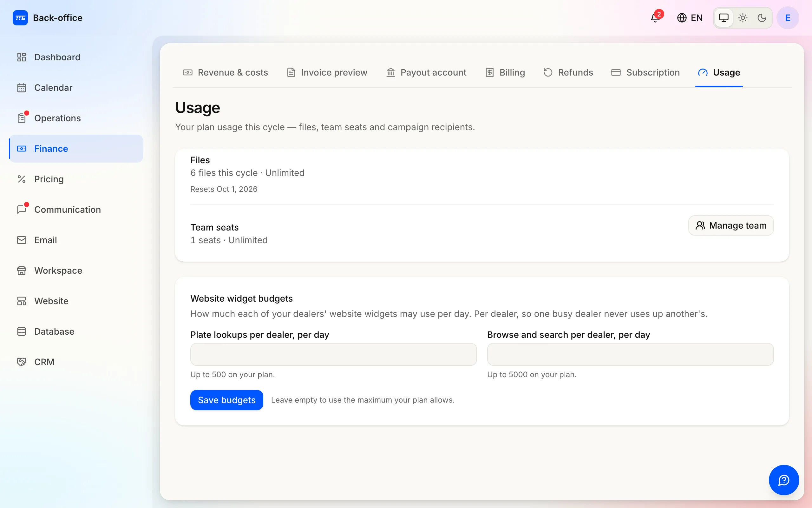
Task: Go to Dashboard in the sidebar
Action: [76, 57]
